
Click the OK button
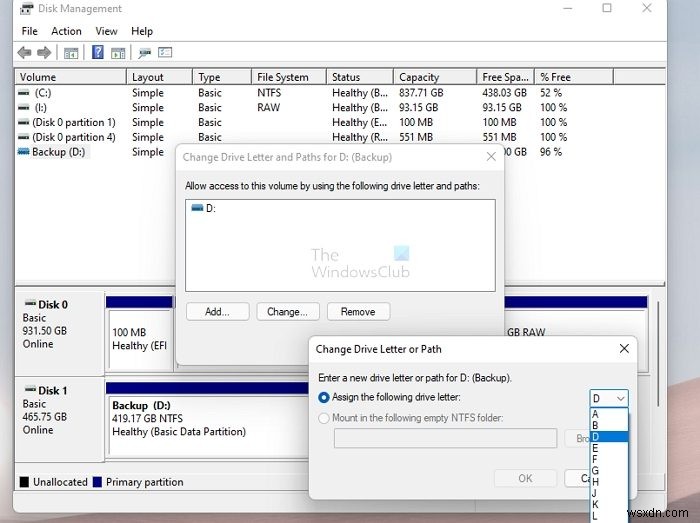[x=525, y=478]
